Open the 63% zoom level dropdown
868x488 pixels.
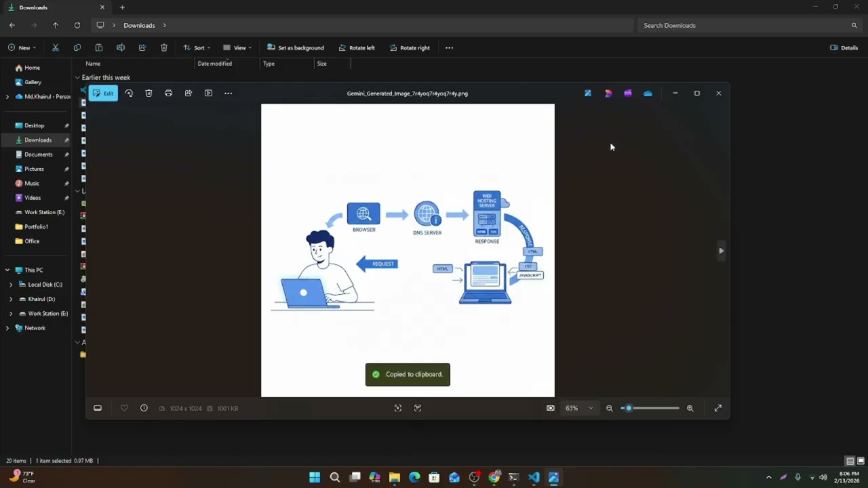point(580,408)
